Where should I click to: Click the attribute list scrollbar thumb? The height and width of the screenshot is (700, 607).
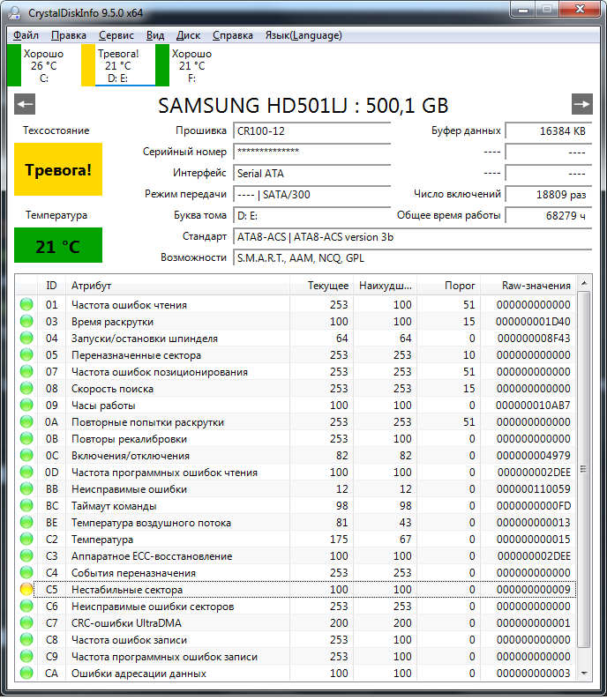pyautogui.click(x=583, y=469)
